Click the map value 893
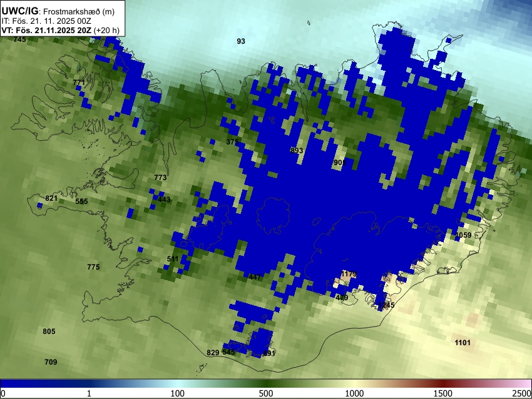This screenshot has width=532, height=399. point(297,151)
